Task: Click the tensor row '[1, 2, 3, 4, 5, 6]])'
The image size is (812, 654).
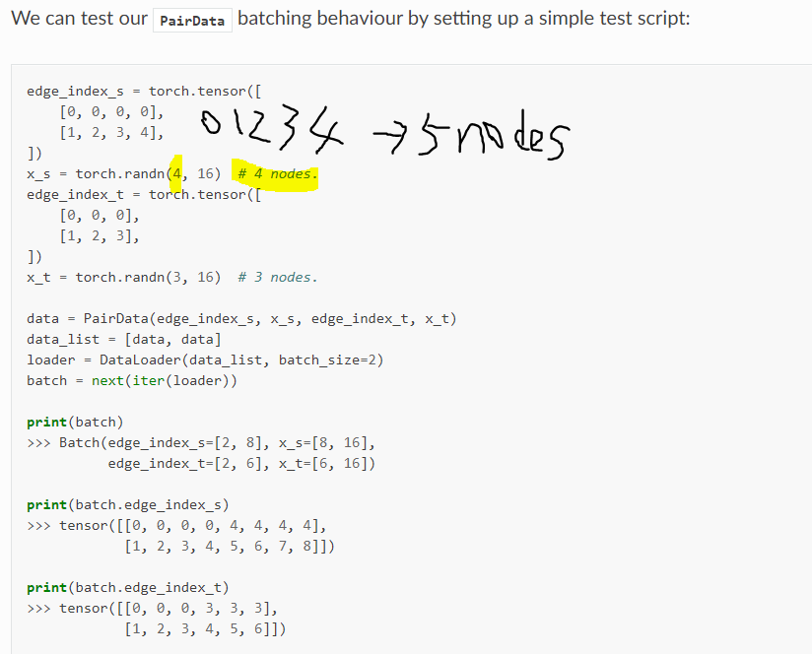Action: pos(205,629)
